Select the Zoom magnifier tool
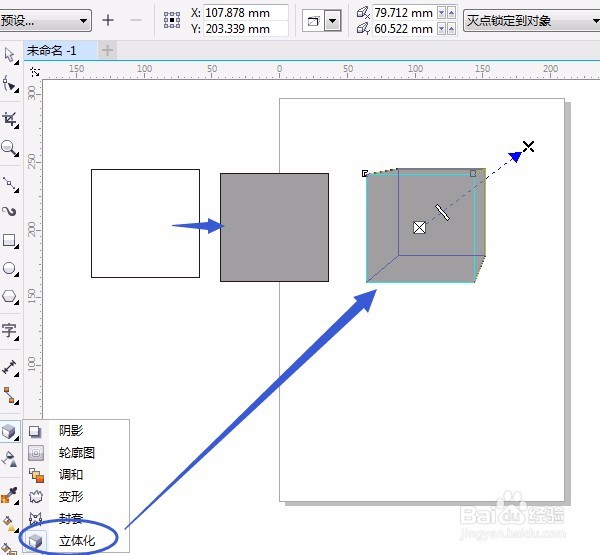This screenshot has width=600, height=555. pos(10,148)
